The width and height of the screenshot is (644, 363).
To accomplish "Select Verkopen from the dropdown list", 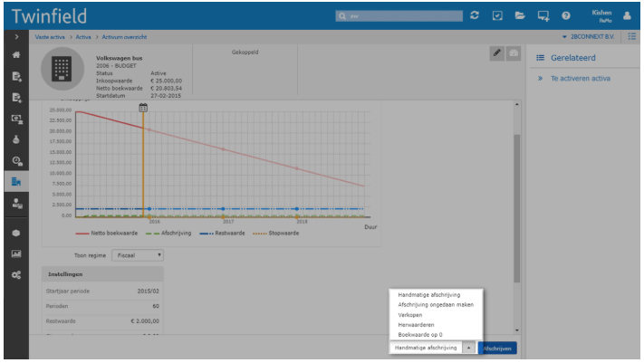I will [x=411, y=315].
